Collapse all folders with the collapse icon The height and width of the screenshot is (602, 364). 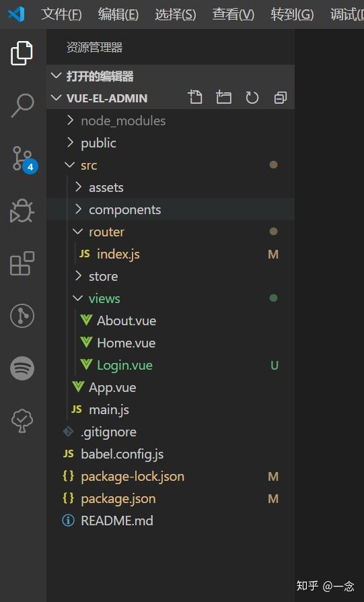281,98
